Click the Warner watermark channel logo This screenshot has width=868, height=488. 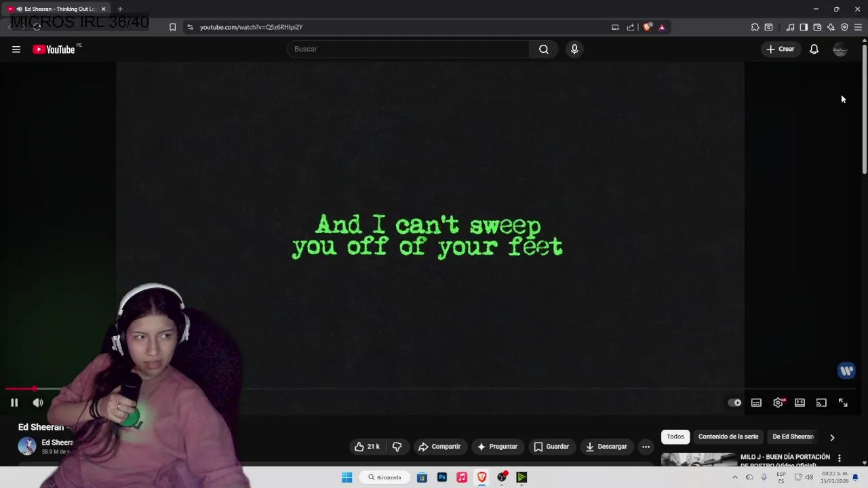coord(846,370)
